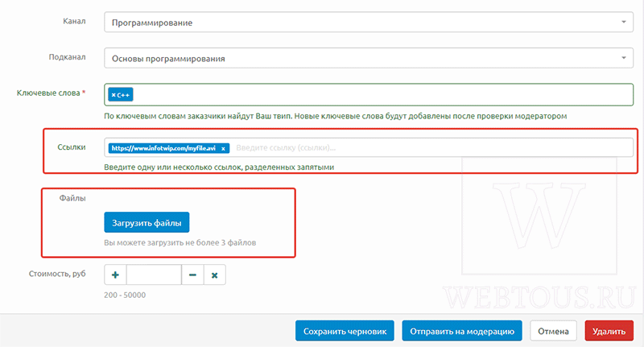Decrease cost with the minus icon

coord(192,275)
